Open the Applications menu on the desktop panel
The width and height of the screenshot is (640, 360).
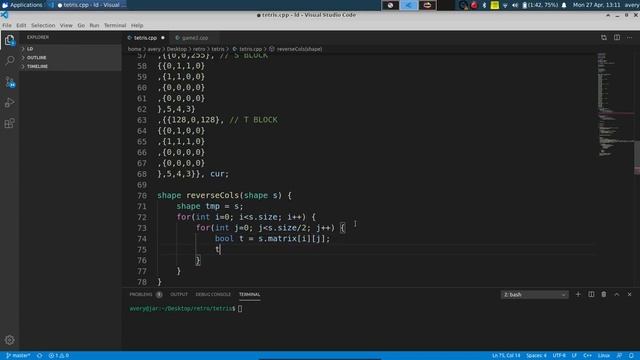coord(22,5)
